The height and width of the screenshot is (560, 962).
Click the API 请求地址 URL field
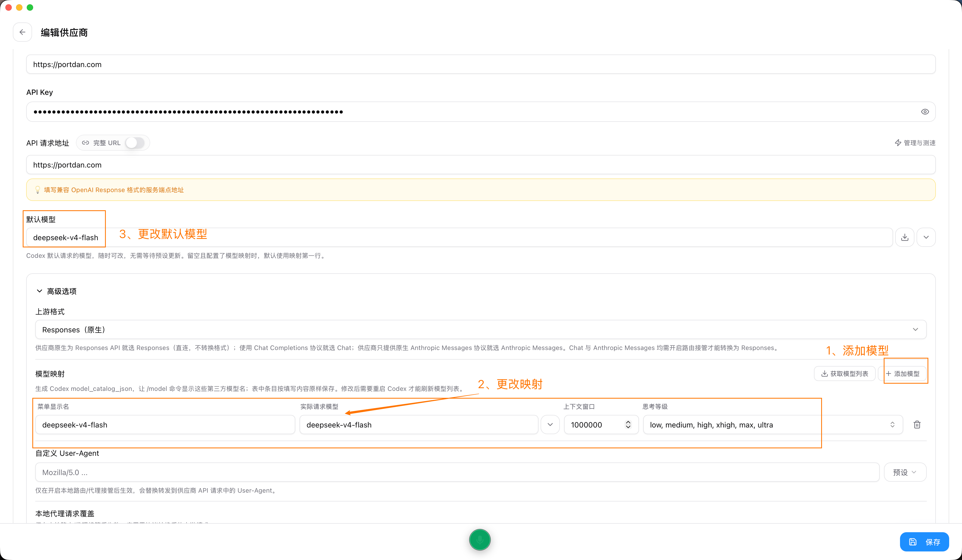[481, 165]
